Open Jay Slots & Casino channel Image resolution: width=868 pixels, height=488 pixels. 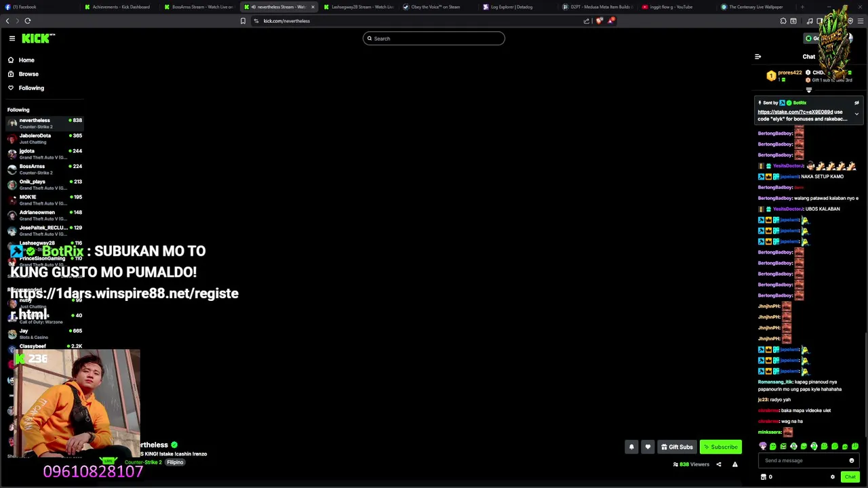click(x=44, y=333)
